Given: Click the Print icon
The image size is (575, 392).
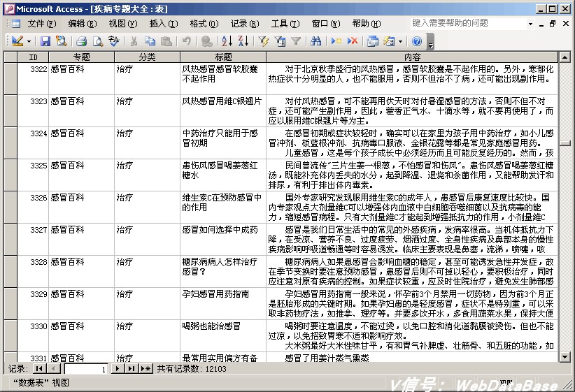Looking at the screenshot, I should click(x=81, y=41).
